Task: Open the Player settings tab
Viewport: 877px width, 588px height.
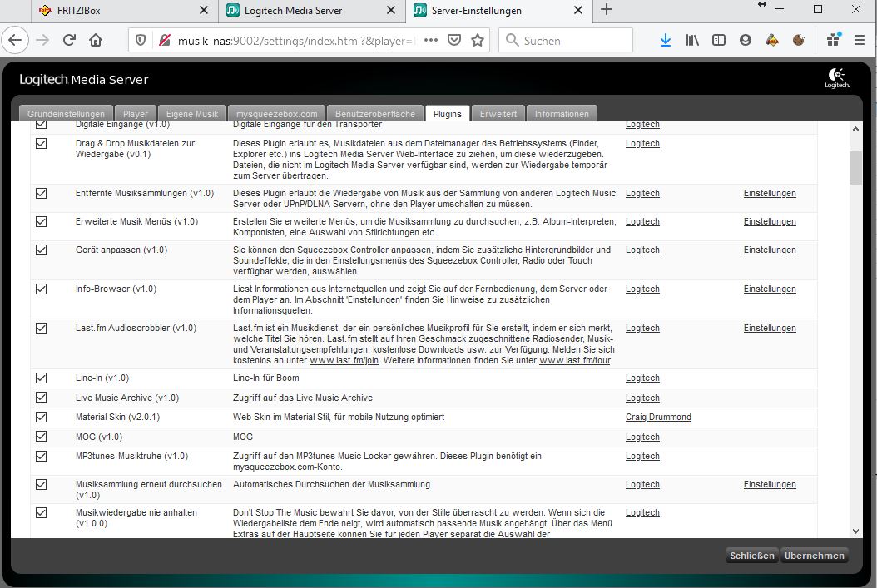Action: (x=136, y=113)
